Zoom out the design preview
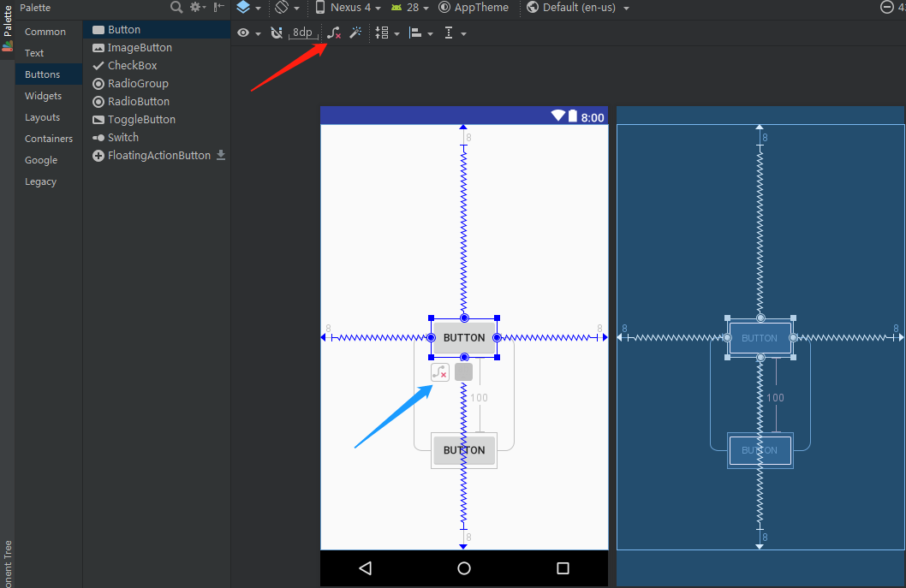 pos(886,7)
